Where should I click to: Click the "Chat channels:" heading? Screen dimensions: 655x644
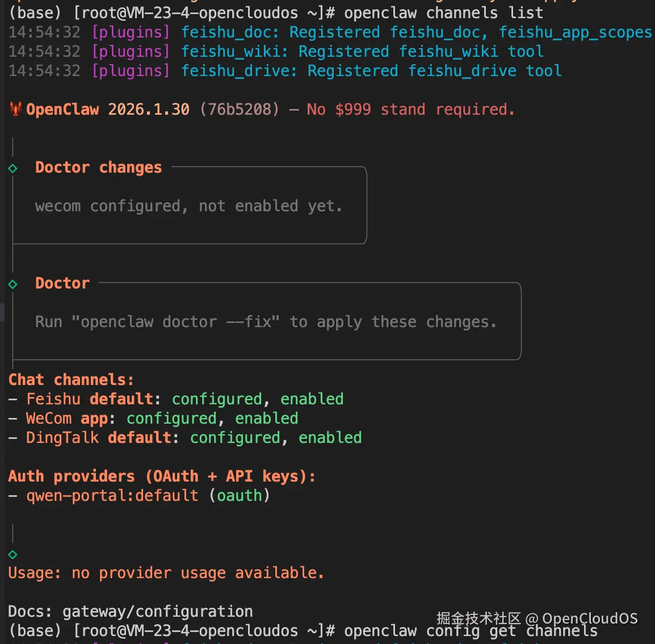[x=71, y=379]
